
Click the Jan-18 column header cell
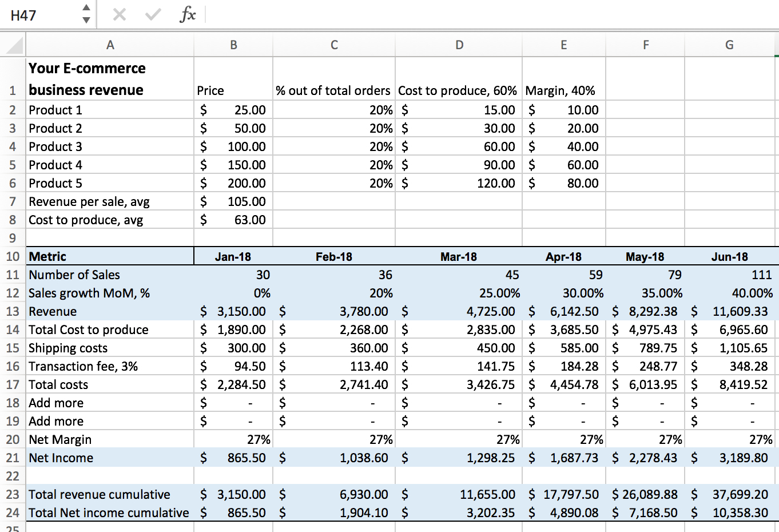click(x=233, y=256)
